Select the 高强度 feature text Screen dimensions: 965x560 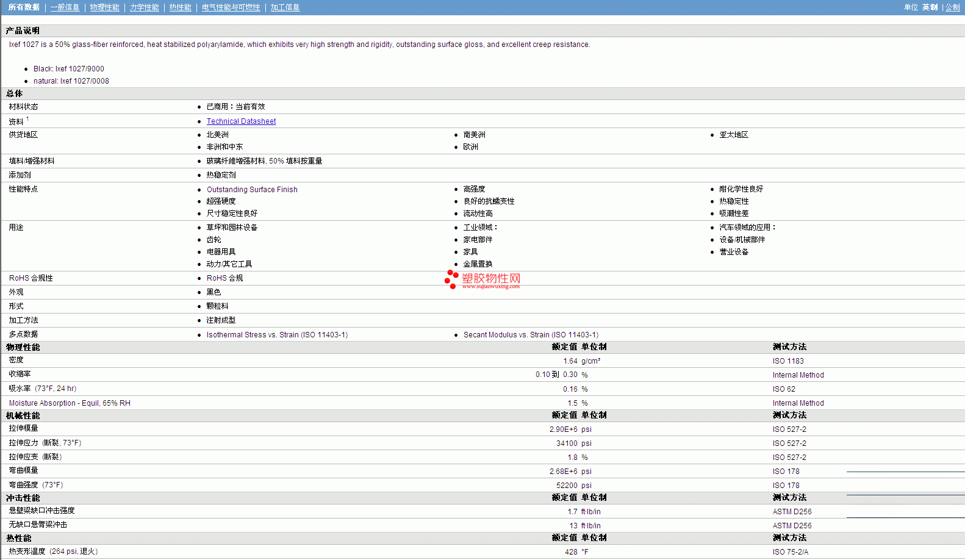pyautogui.click(x=474, y=189)
